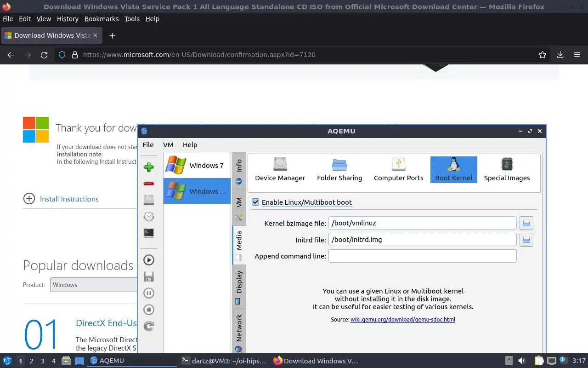Viewport: 588px width, 368px height.
Task: Open the Product dropdown showing Windows
Action: click(x=95, y=285)
